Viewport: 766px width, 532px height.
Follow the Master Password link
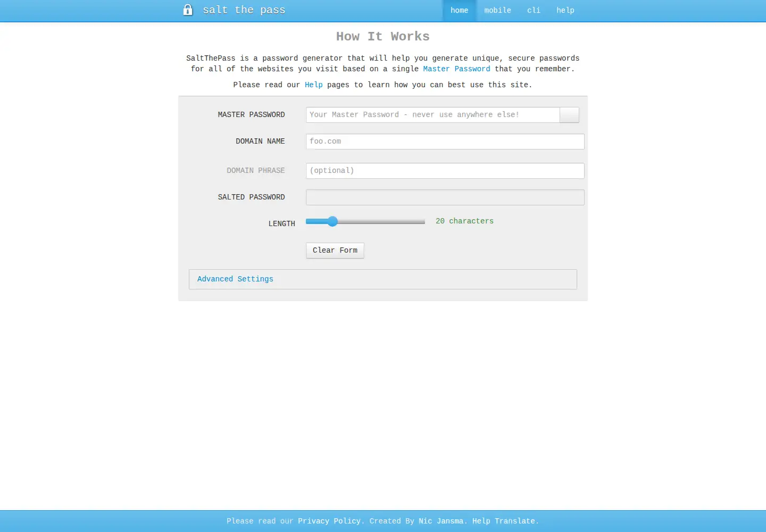tap(457, 69)
